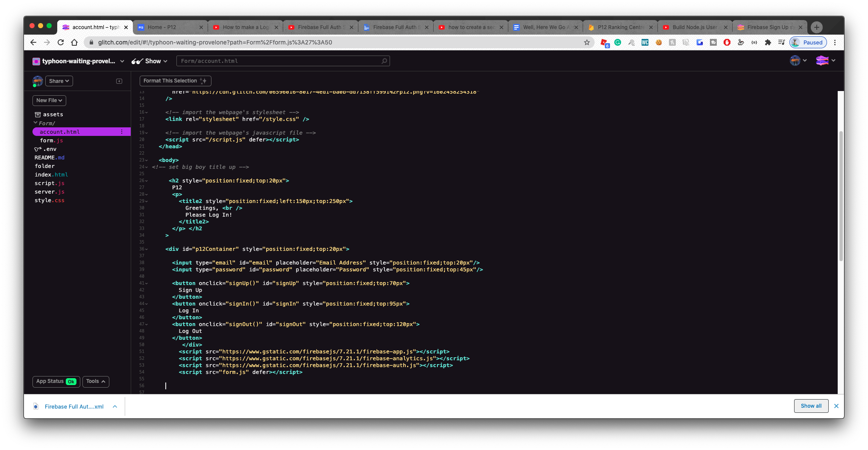Open the Grammarly extension

coord(618,42)
